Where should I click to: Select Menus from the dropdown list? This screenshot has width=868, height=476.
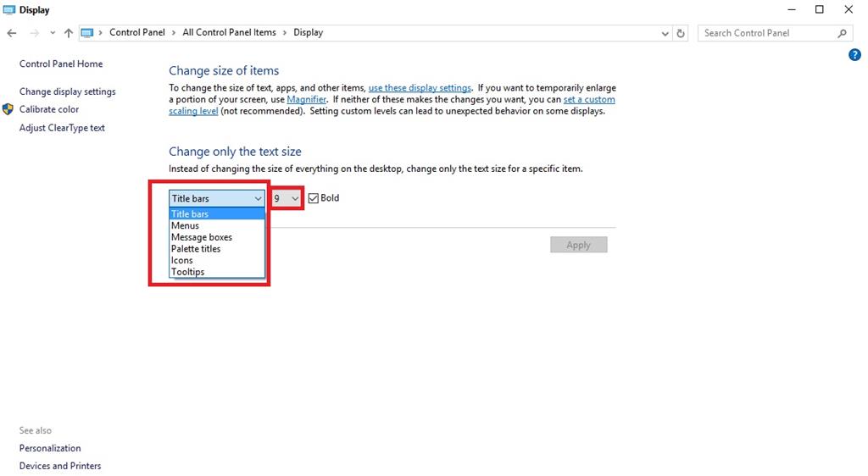tap(185, 226)
